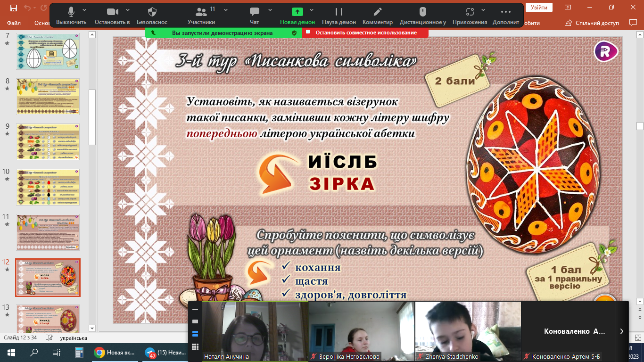Click the '3-й тур Писанкова символіка' title
Screen dimensions: 644x362
tap(296, 60)
